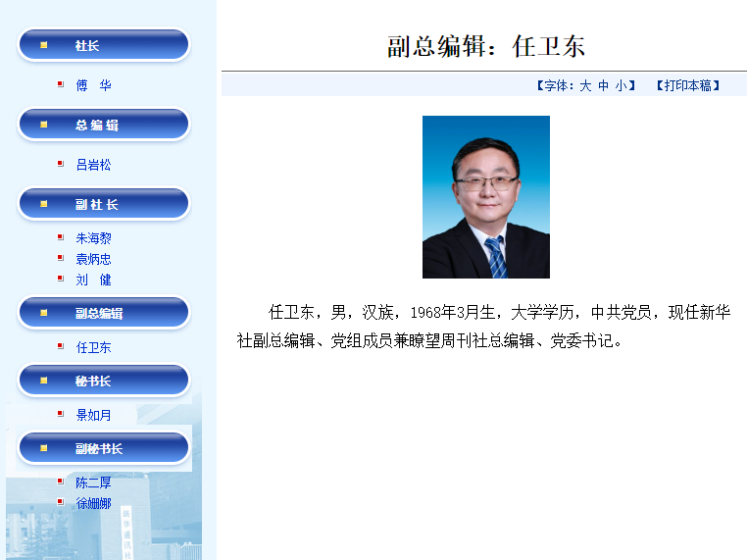Click the portrait photo of 任卫东
The image size is (747, 560).
coord(485,197)
